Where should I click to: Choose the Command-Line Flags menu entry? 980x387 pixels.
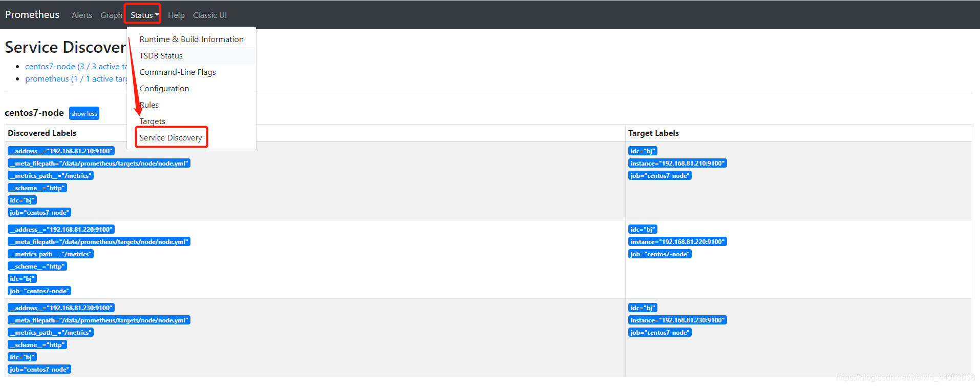[191, 72]
